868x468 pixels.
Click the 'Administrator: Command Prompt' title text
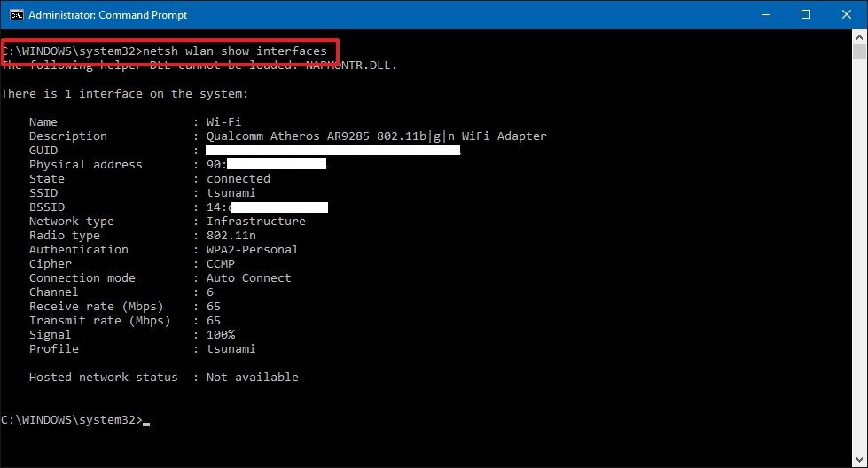(108, 15)
